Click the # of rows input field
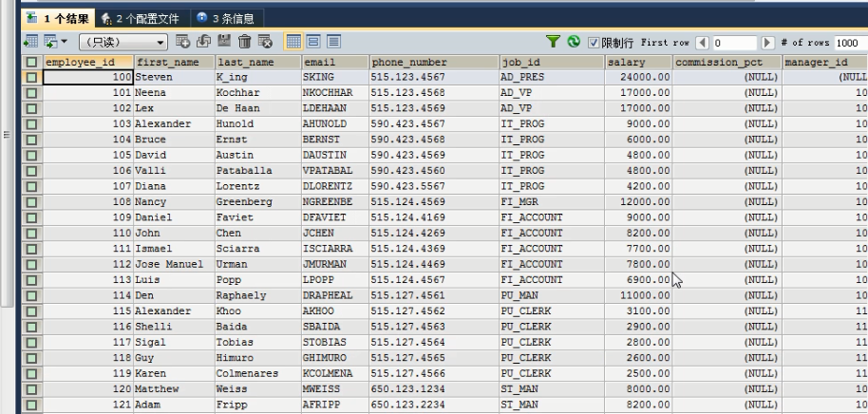868x414 pixels. point(850,43)
